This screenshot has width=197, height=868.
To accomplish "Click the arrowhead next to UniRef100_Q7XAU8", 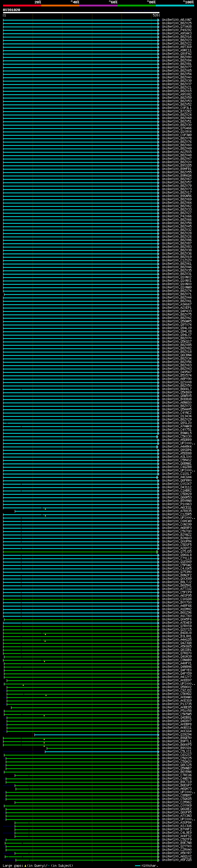I will click(159, 26).
